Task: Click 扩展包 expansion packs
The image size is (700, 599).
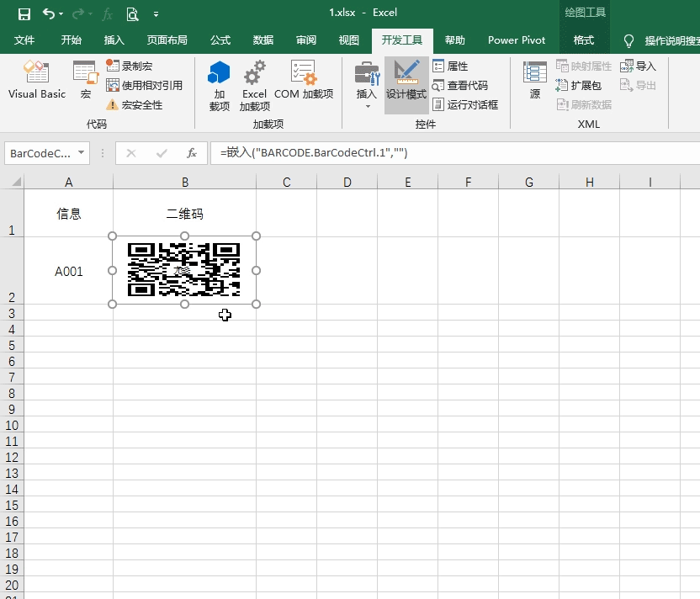Action: [x=578, y=85]
